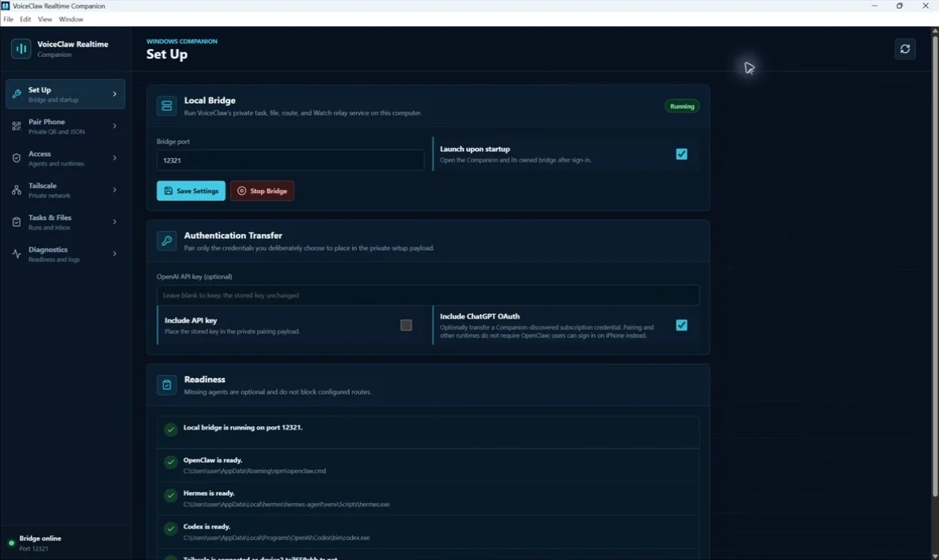The width and height of the screenshot is (939, 560).
Task: Expand the Set Up sidebar chevron
Action: point(115,94)
